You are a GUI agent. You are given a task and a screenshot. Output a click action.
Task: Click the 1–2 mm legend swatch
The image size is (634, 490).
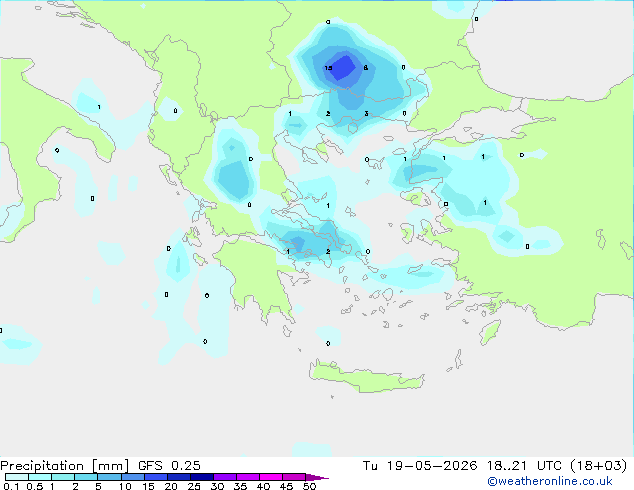tap(63, 477)
